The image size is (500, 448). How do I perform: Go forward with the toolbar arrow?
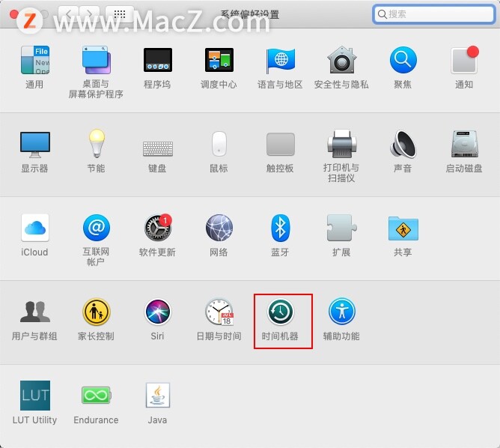coord(91,13)
